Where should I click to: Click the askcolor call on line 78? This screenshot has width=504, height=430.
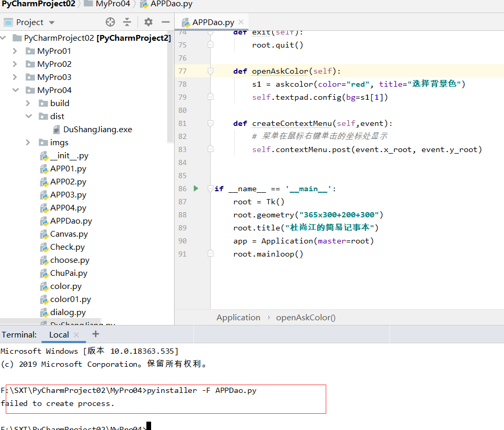coord(294,84)
